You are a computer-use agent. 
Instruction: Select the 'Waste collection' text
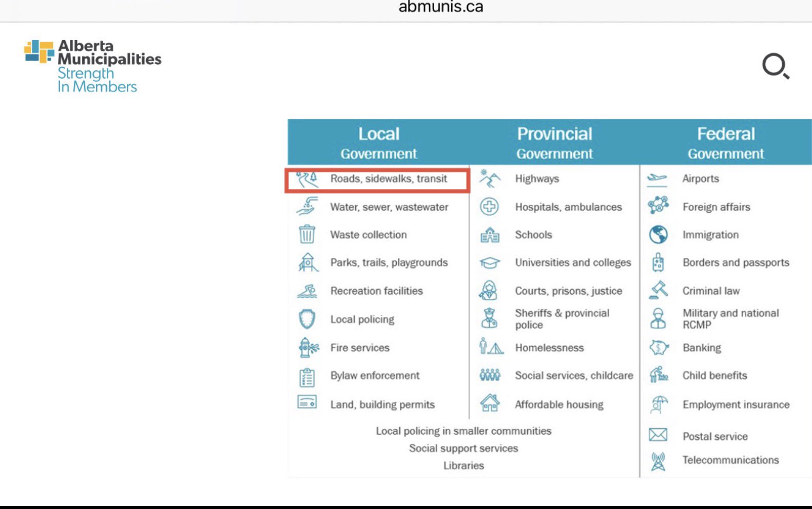(369, 235)
